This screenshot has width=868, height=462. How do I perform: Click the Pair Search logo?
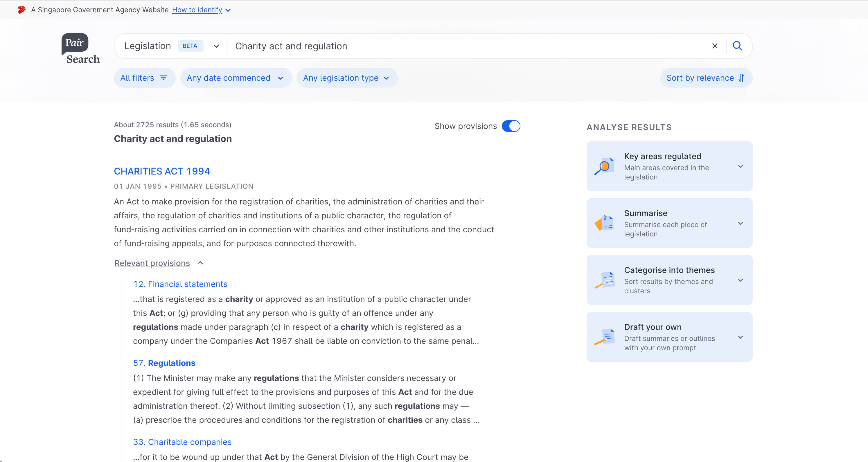(x=80, y=49)
